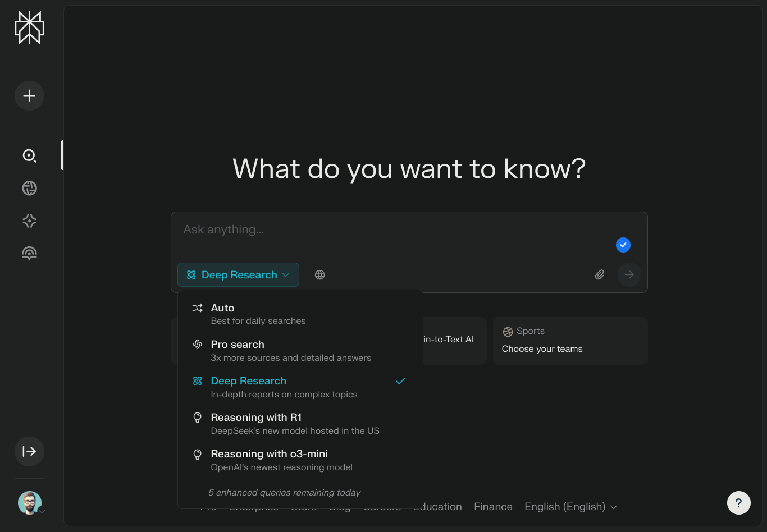Screen dimensions: 767x532
Task: Click 'What do you want to know?' heading
Action: point(409,168)
